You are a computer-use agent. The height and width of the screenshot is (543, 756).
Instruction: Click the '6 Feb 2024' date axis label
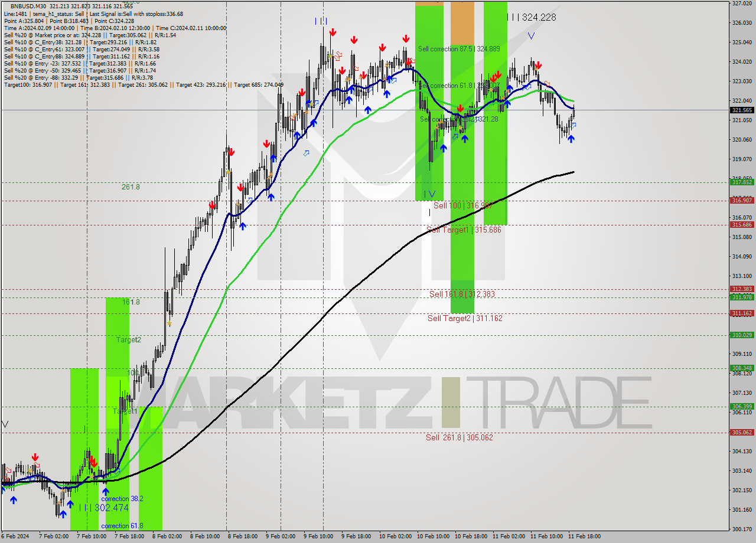pyautogui.click(x=14, y=537)
